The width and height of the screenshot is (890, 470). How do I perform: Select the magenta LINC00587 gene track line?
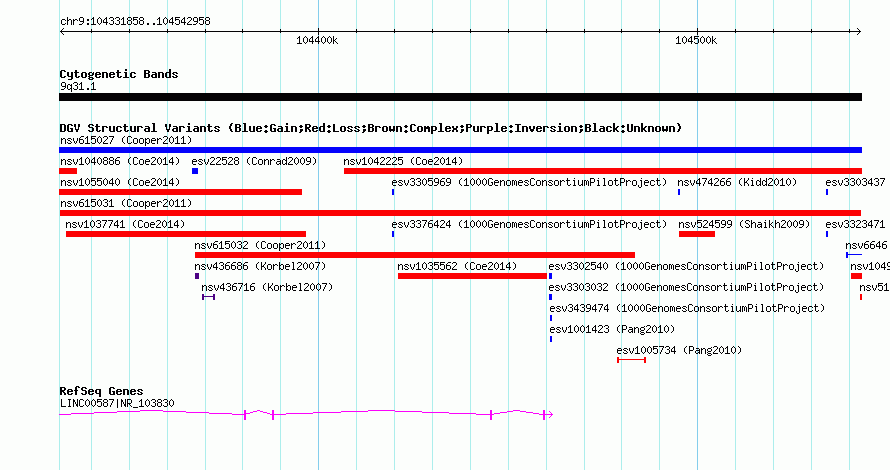306,414
